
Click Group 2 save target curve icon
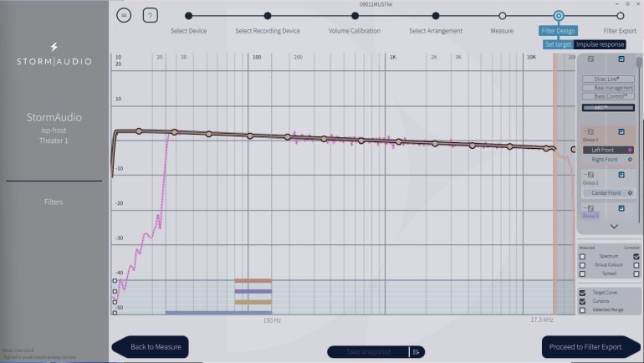(621, 175)
